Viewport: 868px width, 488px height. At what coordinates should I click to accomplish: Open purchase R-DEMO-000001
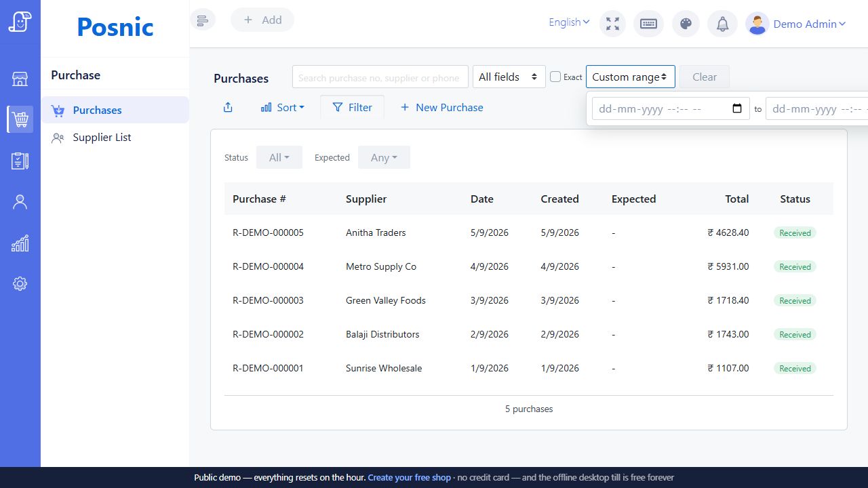coord(268,368)
